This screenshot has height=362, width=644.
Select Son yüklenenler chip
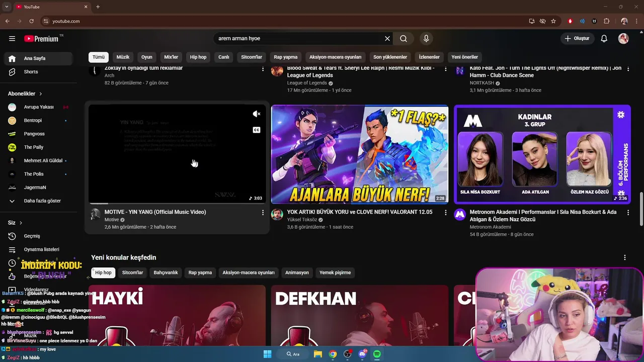coord(390,57)
